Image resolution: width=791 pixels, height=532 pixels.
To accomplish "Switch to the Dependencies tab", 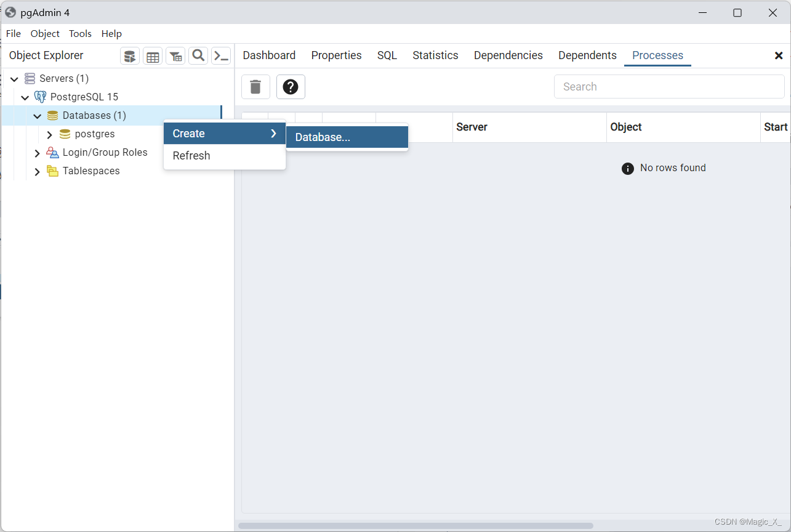I will click(x=508, y=55).
